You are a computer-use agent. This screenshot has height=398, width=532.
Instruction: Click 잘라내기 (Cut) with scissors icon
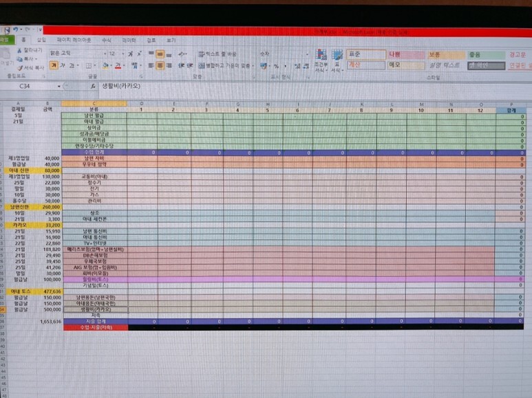30,50
